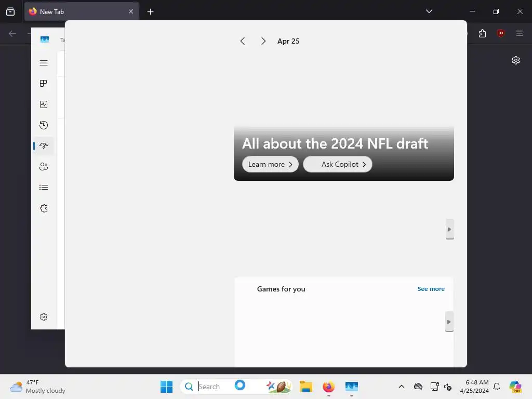Click Ask Copilot button
The image size is (532, 399).
[337, 164]
